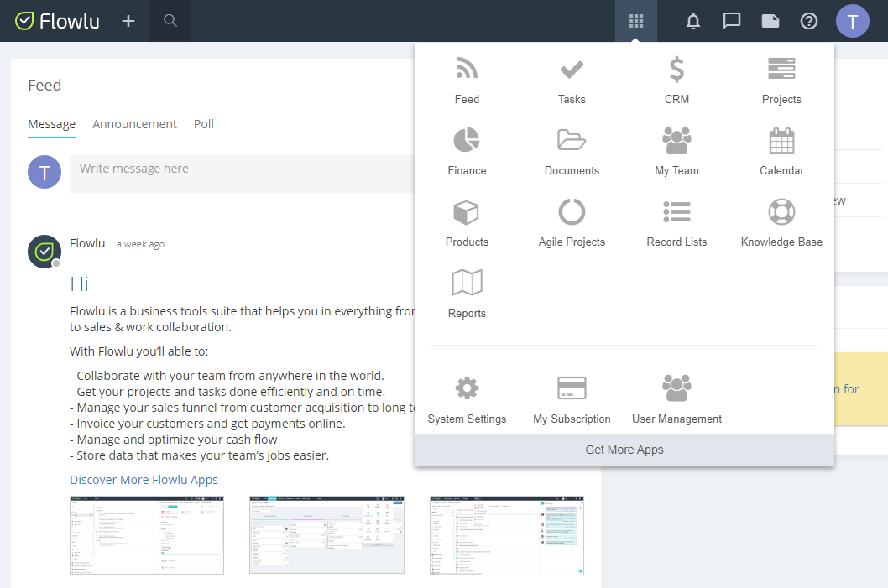Open user profile avatar T in header
The image size is (888, 588).
[x=852, y=21]
